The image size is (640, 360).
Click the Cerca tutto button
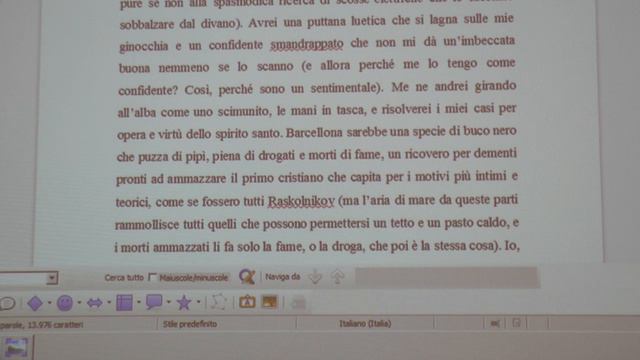pyautogui.click(x=124, y=278)
